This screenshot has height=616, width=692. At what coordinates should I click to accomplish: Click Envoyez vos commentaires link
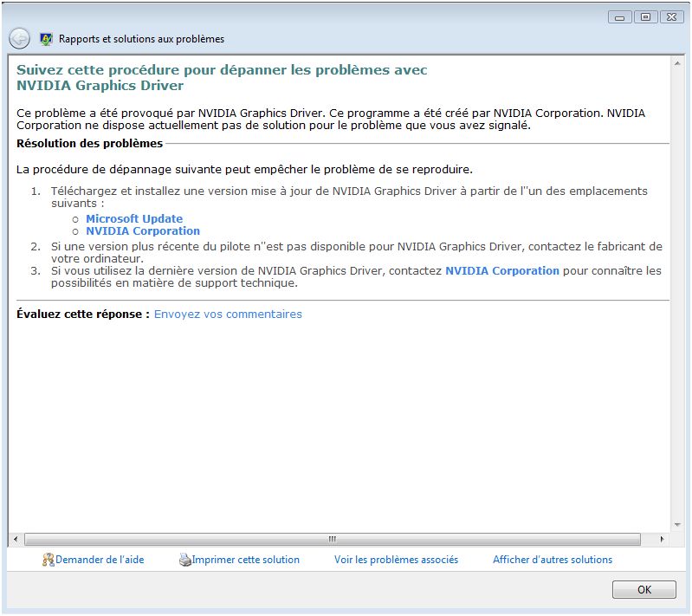point(228,314)
